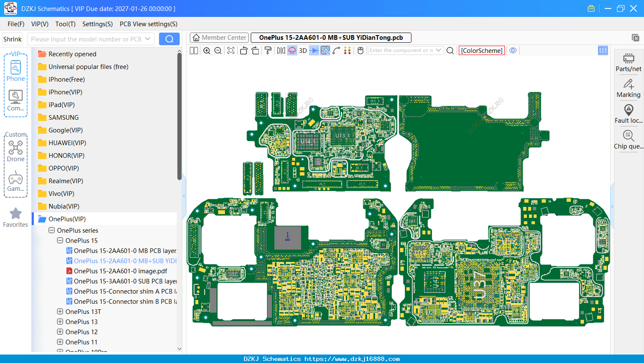Viewport: 644px width, 363px height.
Task: Open the model number dropdown arrow
Action: pyautogui.click(x=148, y=39)
